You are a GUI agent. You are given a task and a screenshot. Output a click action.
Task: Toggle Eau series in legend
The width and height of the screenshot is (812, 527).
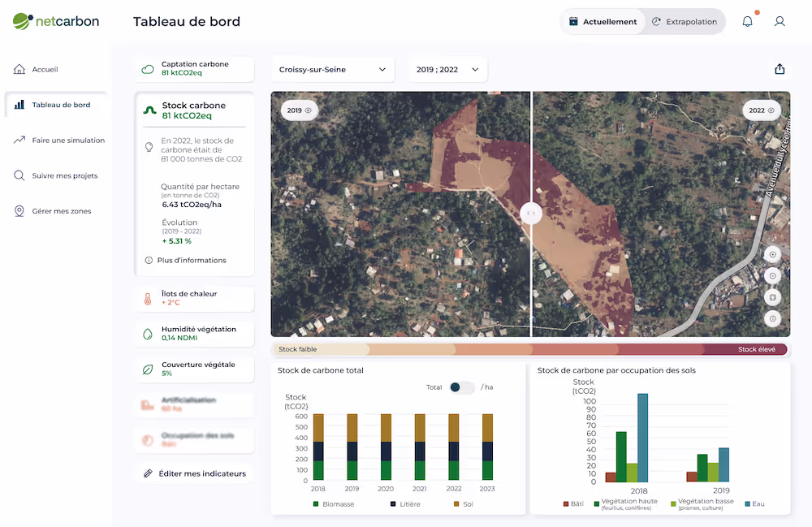click(754, 503)
